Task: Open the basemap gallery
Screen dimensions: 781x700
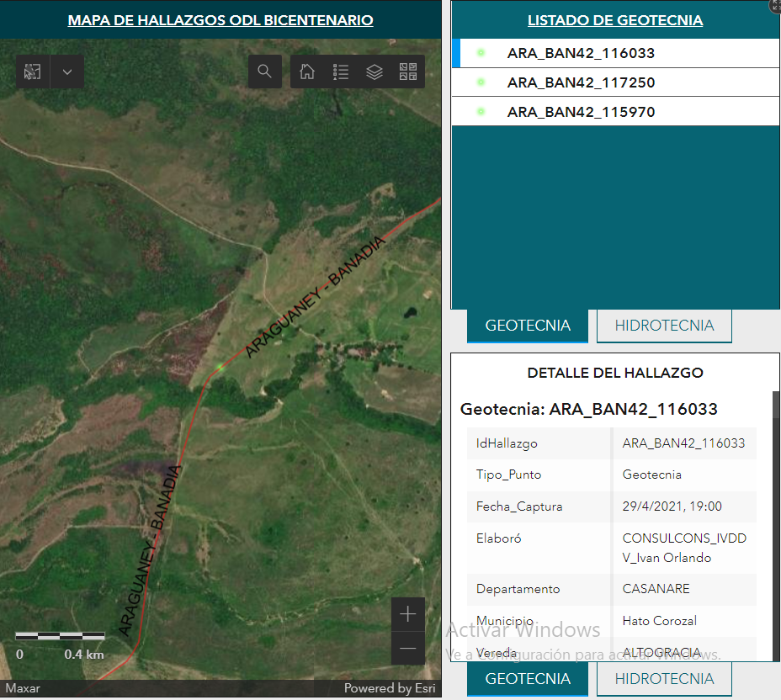Action: click(408, 72)
